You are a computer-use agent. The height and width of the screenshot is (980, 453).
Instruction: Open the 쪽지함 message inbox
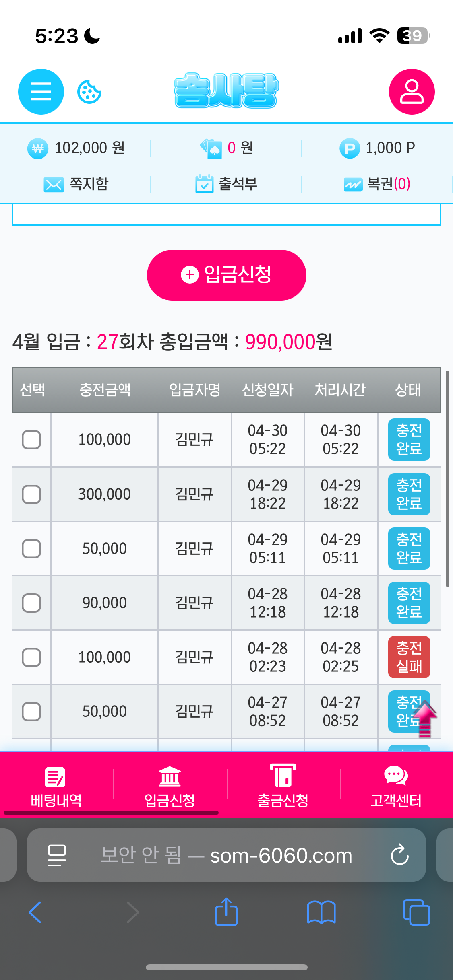pyautogui.click(x=76, y=184)
